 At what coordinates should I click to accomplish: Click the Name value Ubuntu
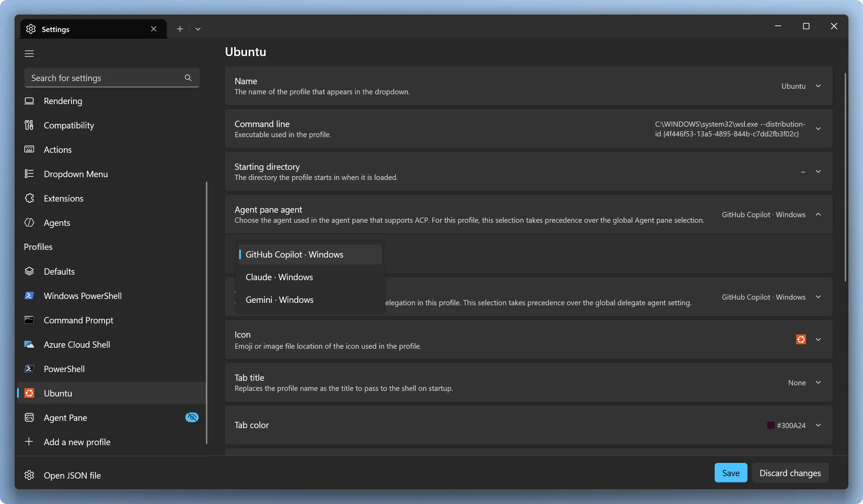coord(793,86)
